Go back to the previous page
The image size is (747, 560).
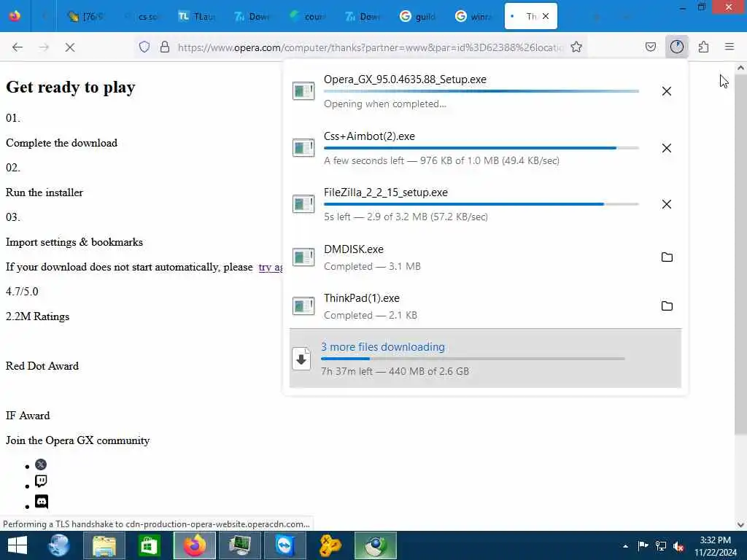[x=18, y=47]
